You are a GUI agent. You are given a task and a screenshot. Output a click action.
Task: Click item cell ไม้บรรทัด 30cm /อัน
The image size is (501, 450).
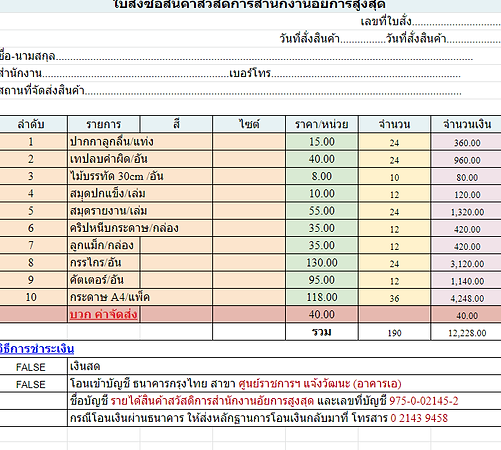pyautogui.click(x=140, y=176)
